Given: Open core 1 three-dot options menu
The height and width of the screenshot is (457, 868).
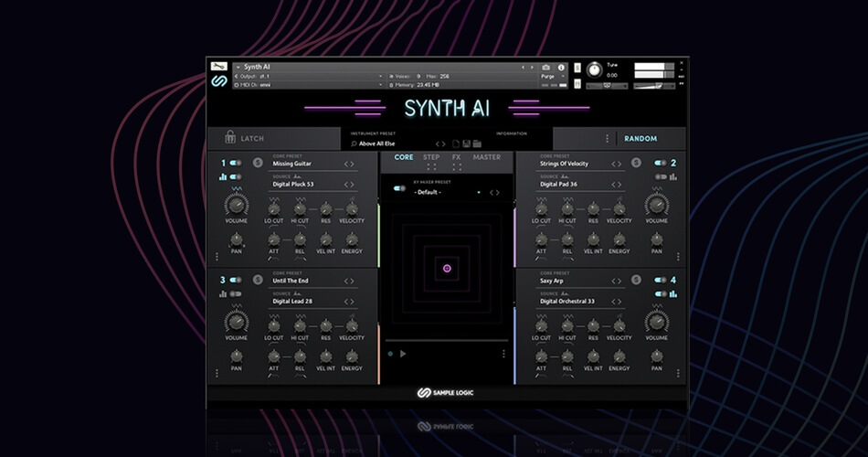Looking at the screenshot, I should pyautogui.click(x=217, y=257).
